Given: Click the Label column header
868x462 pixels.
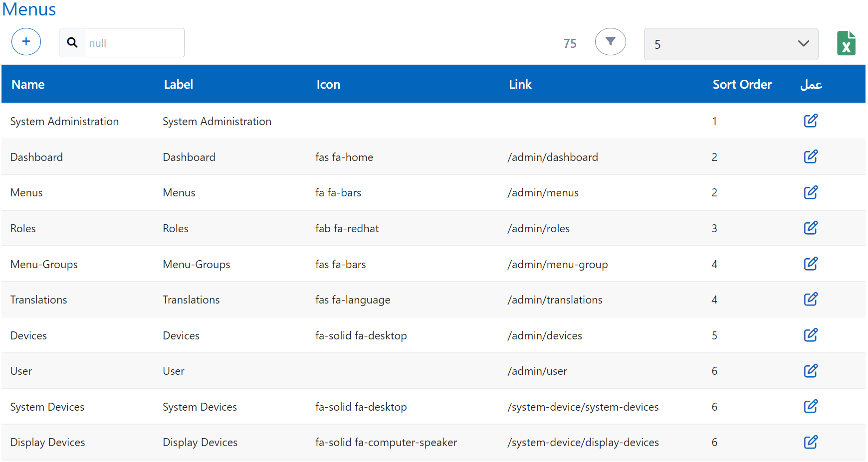Looking at the screenshot, I should tap(178, 85).
